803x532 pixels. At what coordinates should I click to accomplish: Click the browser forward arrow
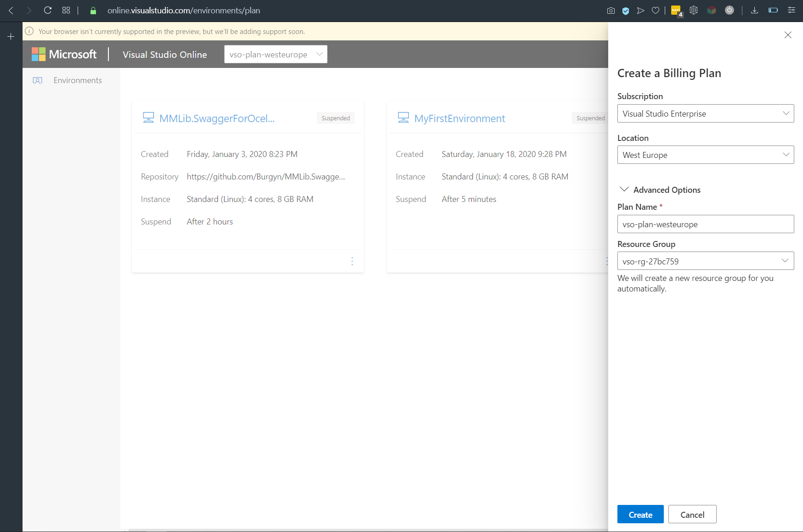pyautogui.click(x=29, y=10)
